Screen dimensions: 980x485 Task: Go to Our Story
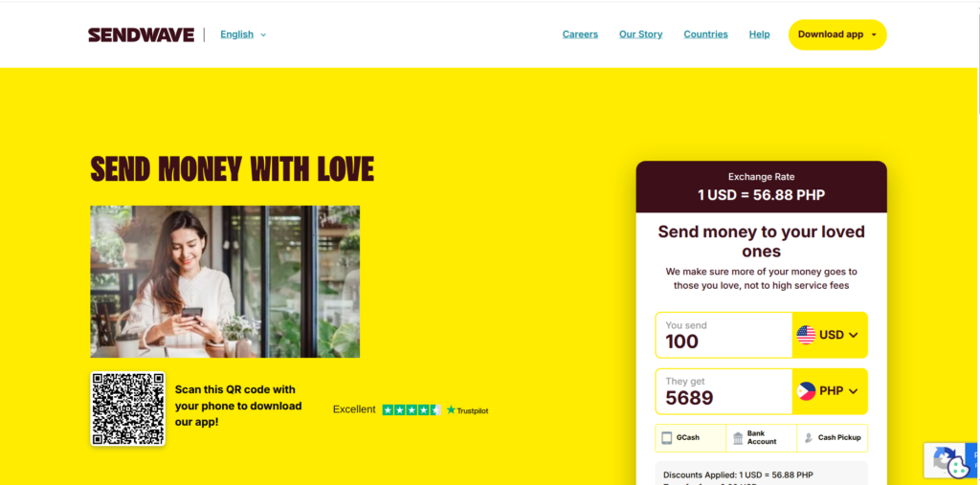(x=640, y=34)
